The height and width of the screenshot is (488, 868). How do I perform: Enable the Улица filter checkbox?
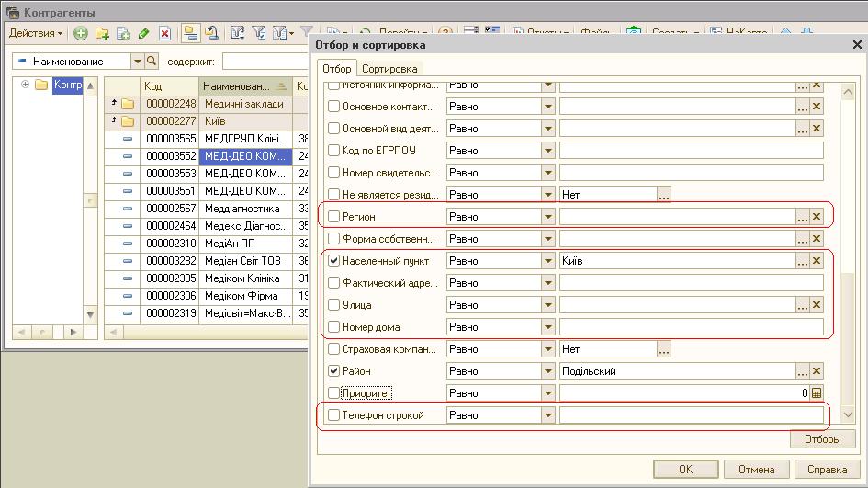[333, 304]
